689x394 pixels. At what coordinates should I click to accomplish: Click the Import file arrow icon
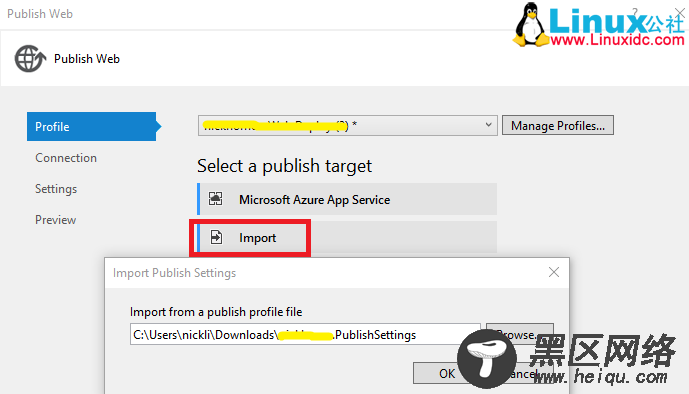coord(216,238)
